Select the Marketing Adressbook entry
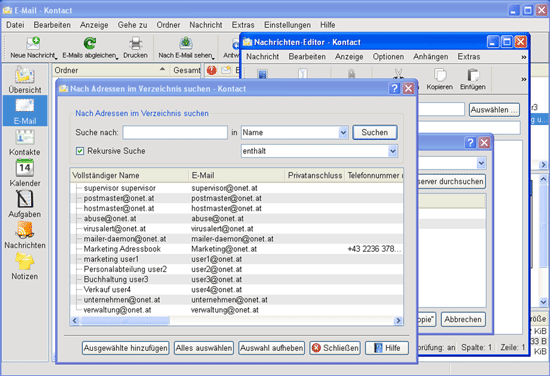Viewport: 550px width, 376px height. click(x=236, y=249)
